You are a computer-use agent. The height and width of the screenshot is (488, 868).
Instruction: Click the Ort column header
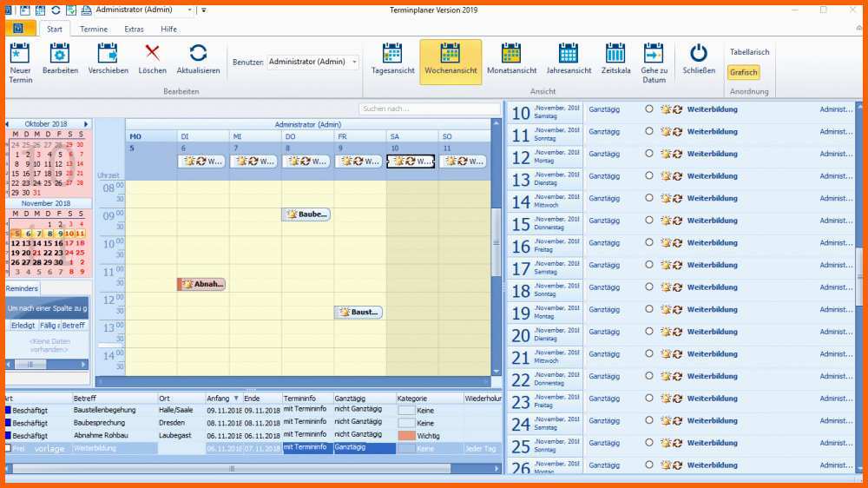click(x=181, y=399)
